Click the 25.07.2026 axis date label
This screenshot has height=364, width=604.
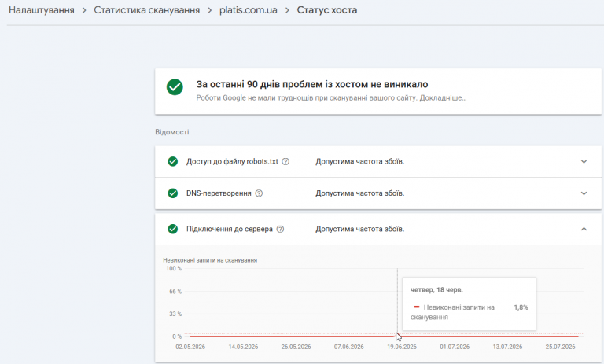click(x=561, y=347)
